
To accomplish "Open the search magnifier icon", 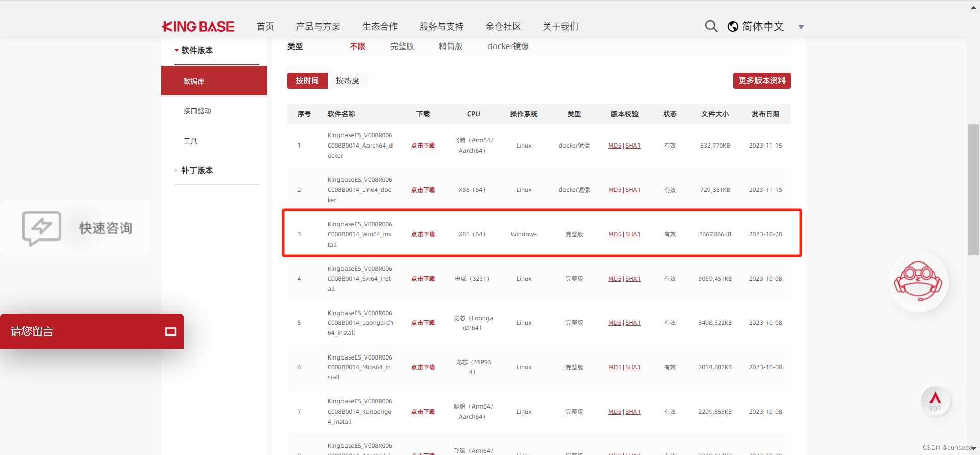I will click(x=711, y=27).
